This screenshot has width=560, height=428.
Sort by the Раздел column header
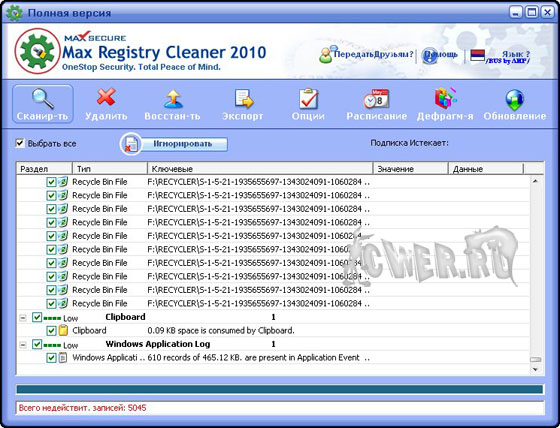(x=44, y=169)
